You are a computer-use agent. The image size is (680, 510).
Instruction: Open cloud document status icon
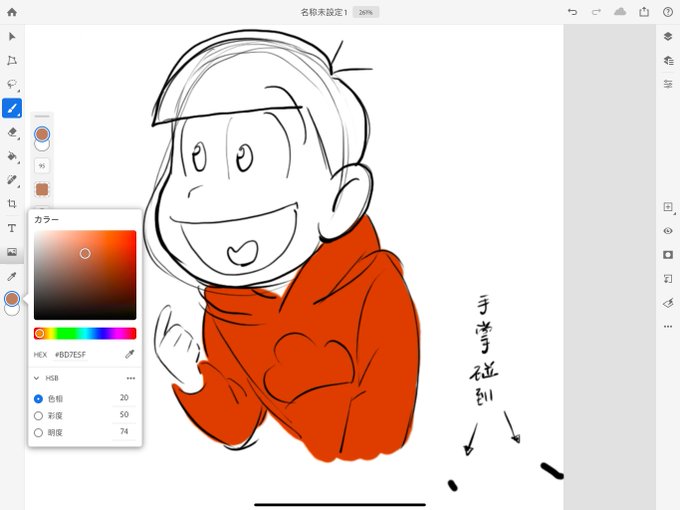620,12
